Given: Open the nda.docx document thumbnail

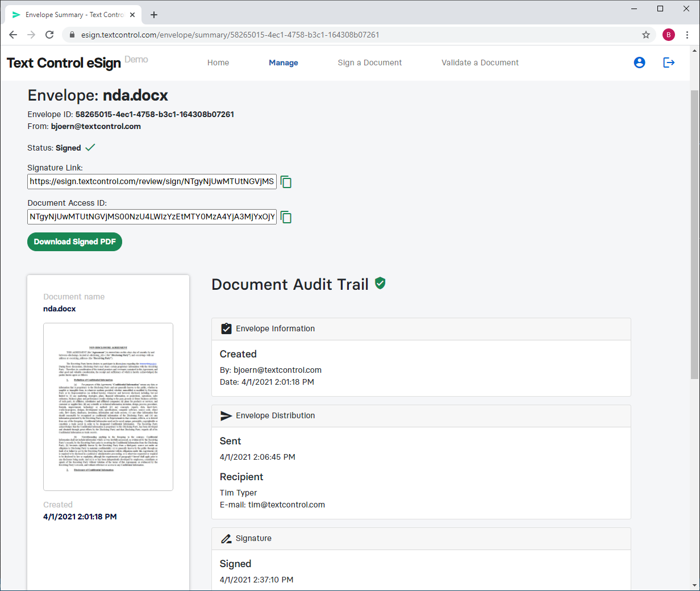Looking at the screenshot, I should [108, 407].
